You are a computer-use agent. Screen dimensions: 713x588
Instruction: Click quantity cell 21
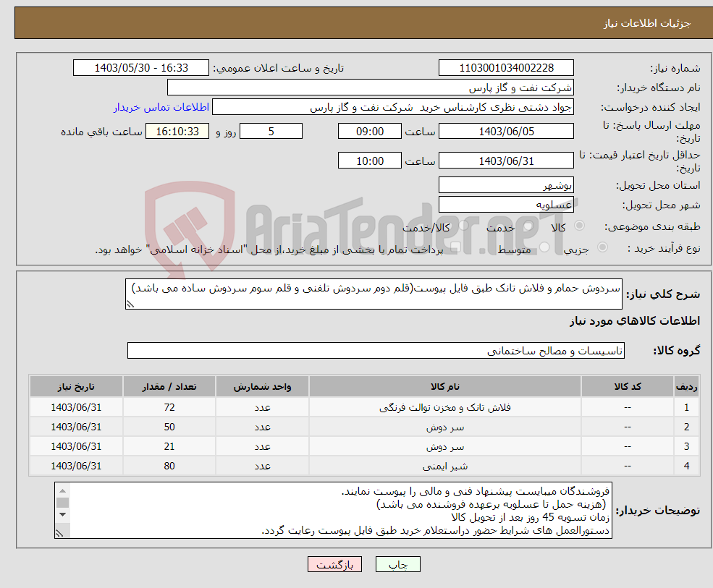(x=169, y=447)
